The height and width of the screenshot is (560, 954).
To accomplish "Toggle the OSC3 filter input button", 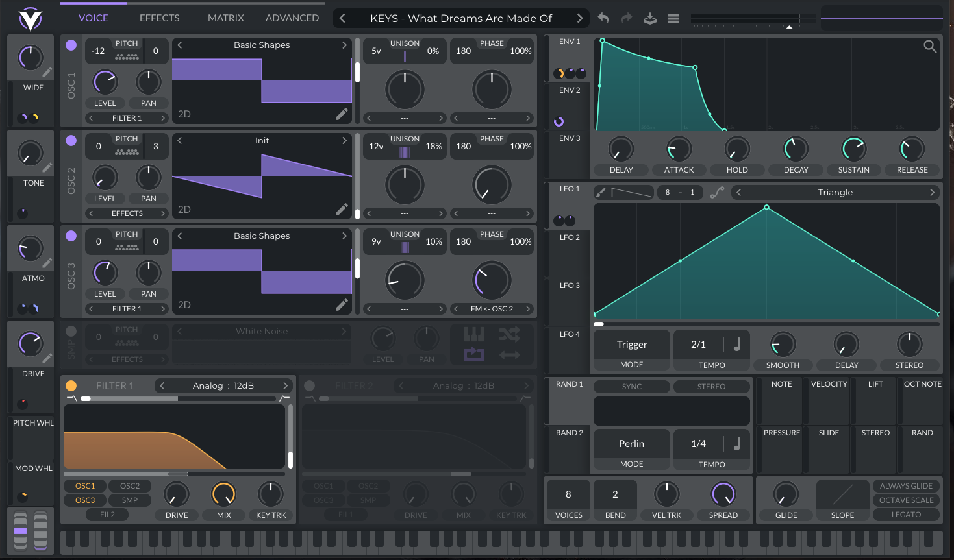I will click(x=85, y=500).
